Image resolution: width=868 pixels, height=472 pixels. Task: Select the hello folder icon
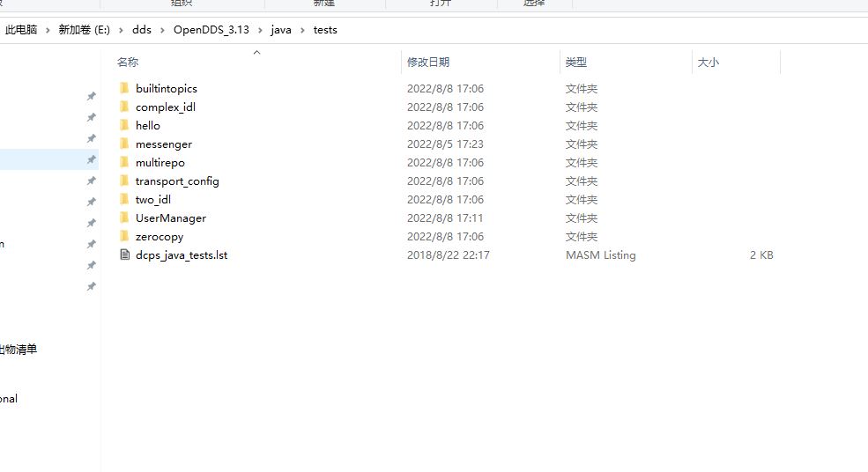pos(124,125)
